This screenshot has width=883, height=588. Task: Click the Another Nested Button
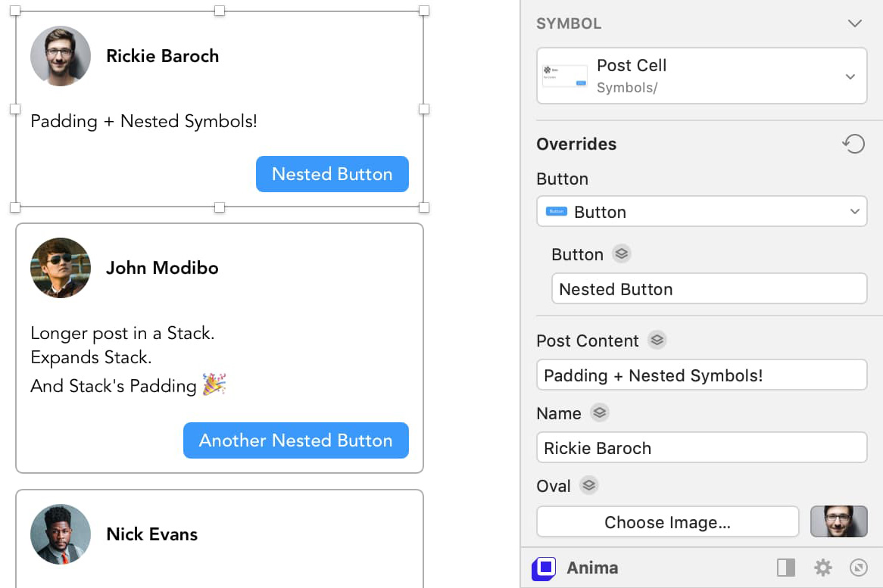coord(295,440)
